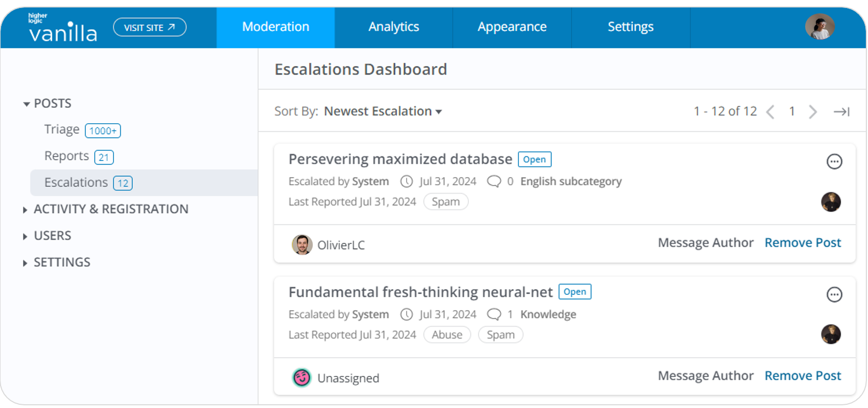Expand the ACTIVITY & REGISTRATION section
The height and width of the screenshot is (408, 868).
point(111,209)
